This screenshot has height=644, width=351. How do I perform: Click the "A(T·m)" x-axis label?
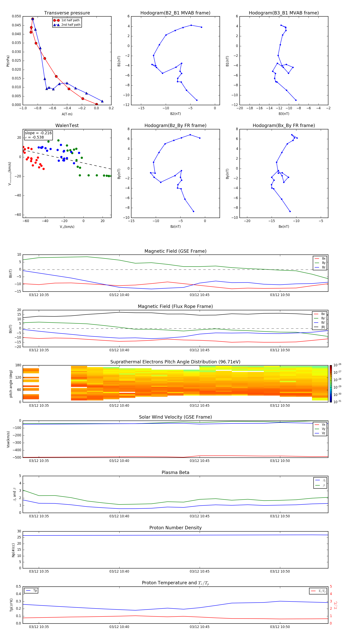67,114
